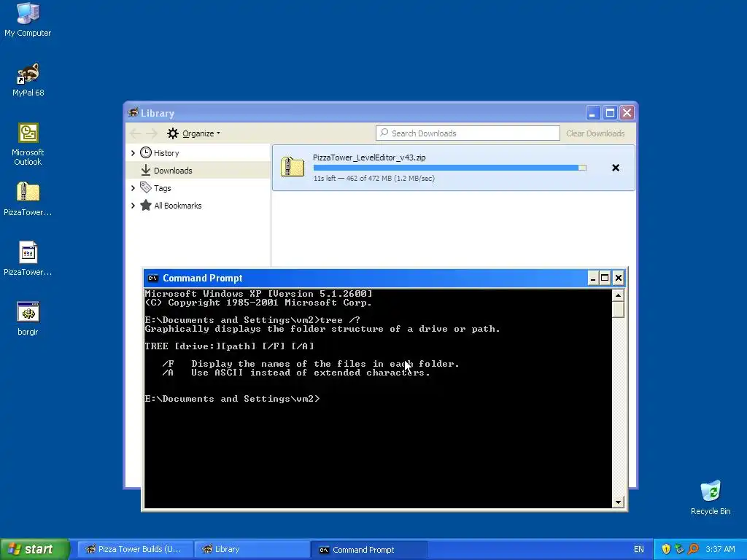747x560 pixels.
Task: Minimize the Command Prompt window
Action: 592,278
